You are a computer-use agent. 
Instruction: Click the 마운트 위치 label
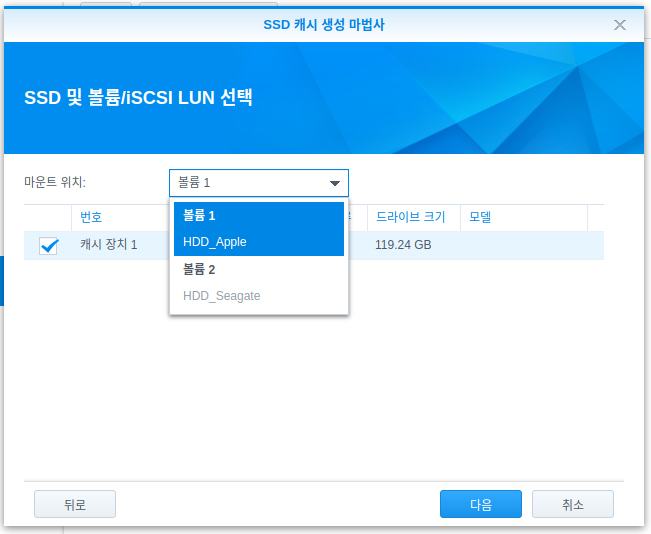[55, 182]
